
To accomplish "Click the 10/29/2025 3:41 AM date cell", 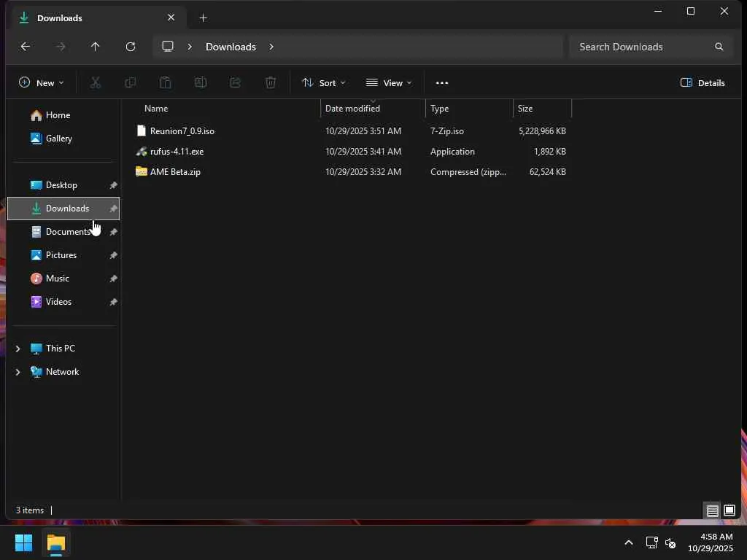I will [363, 152].
